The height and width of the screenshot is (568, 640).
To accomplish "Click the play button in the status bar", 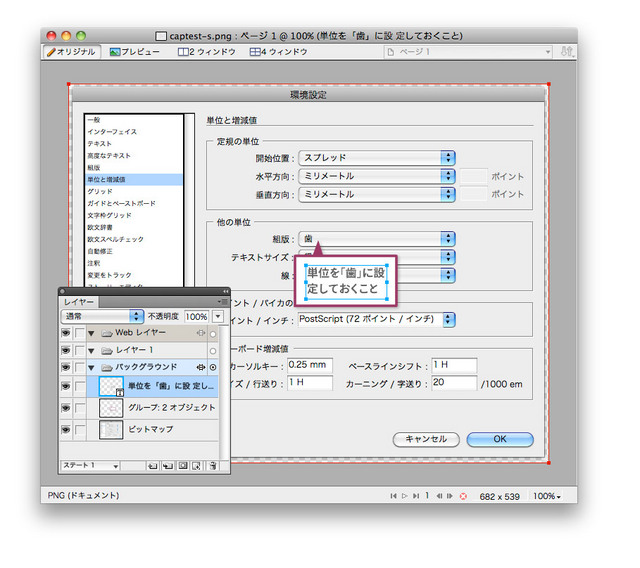I will [x=404, y=496].
